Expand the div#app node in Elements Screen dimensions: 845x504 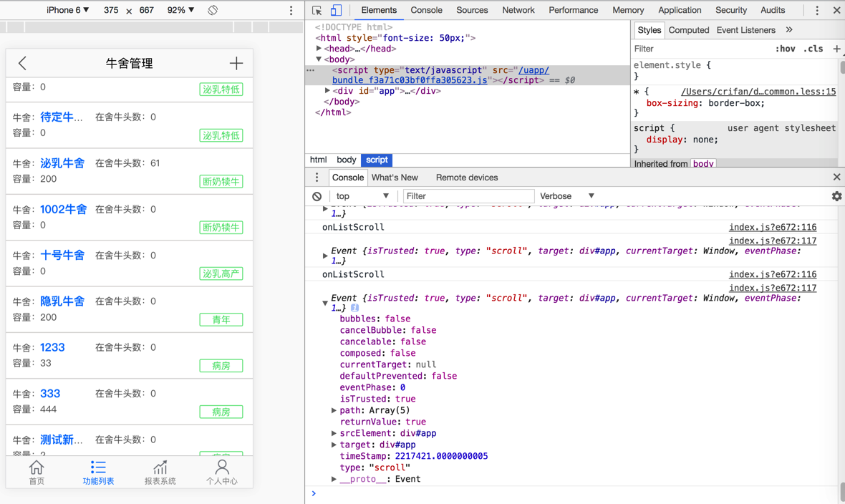click(x=327, y=91)
